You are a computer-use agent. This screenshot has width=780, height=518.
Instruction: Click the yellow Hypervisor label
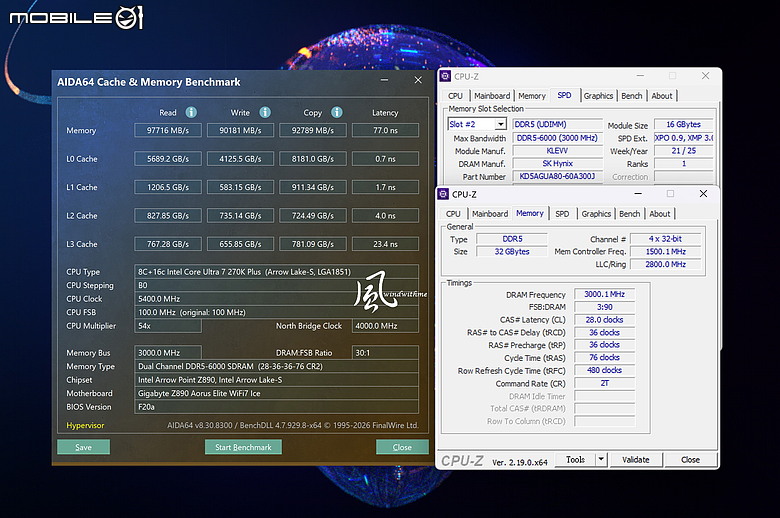(85, 425)
